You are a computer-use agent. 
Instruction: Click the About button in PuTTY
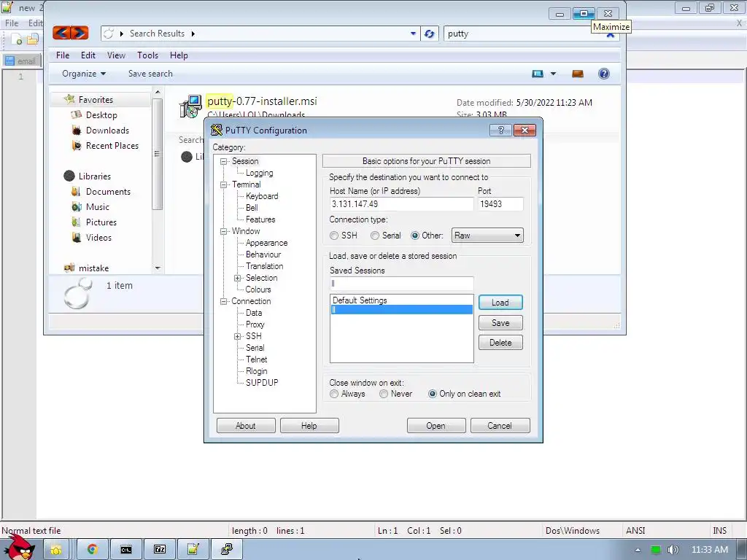[245, 425]
